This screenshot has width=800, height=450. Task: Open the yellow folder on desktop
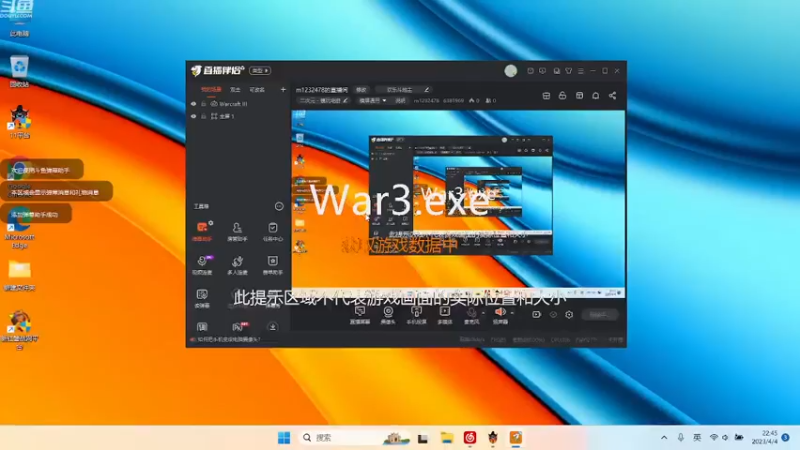coord(19,276)
